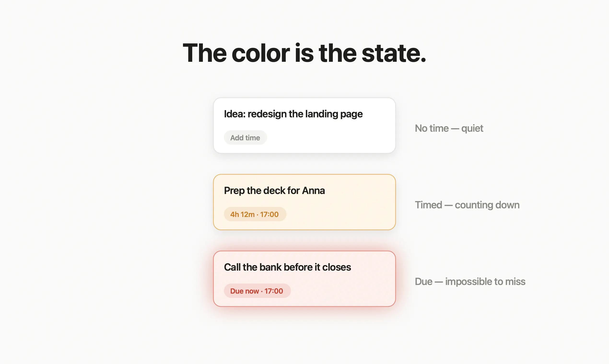Click the 'Add time' pill button
This screenshot has height=364, width=609.
pos(245,138)
